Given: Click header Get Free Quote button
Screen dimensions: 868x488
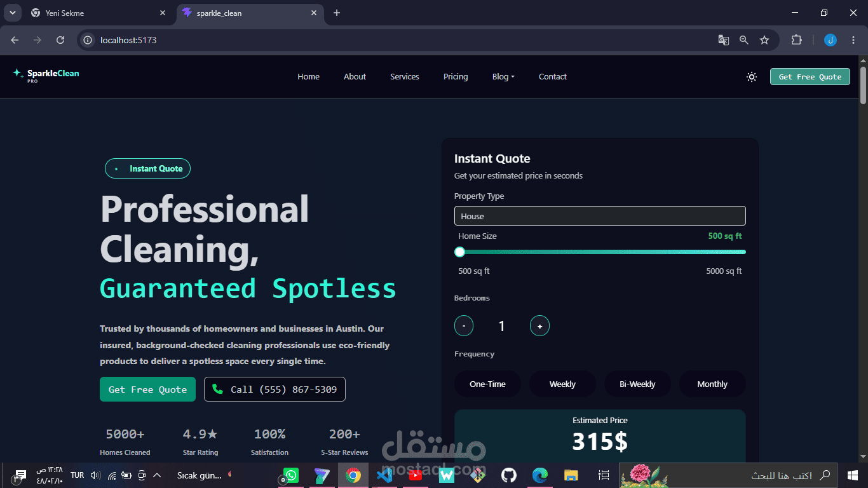Looking at the screenshot, I should 810,77.
